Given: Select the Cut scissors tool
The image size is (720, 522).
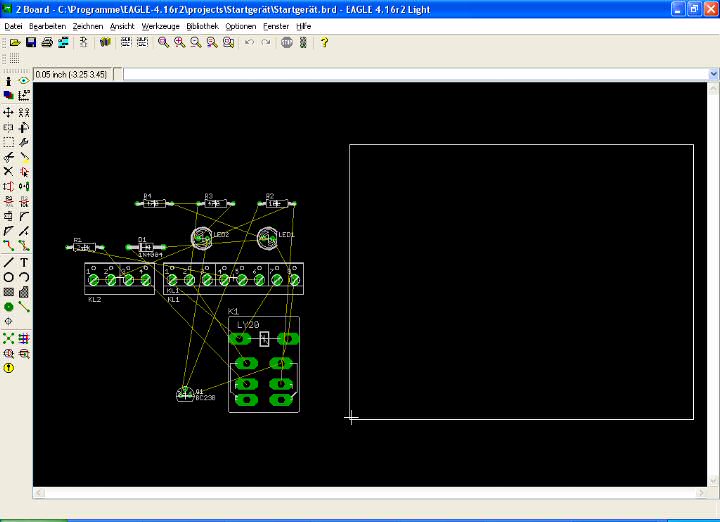Looking at the screenshot, I should (x=8, y=157).
